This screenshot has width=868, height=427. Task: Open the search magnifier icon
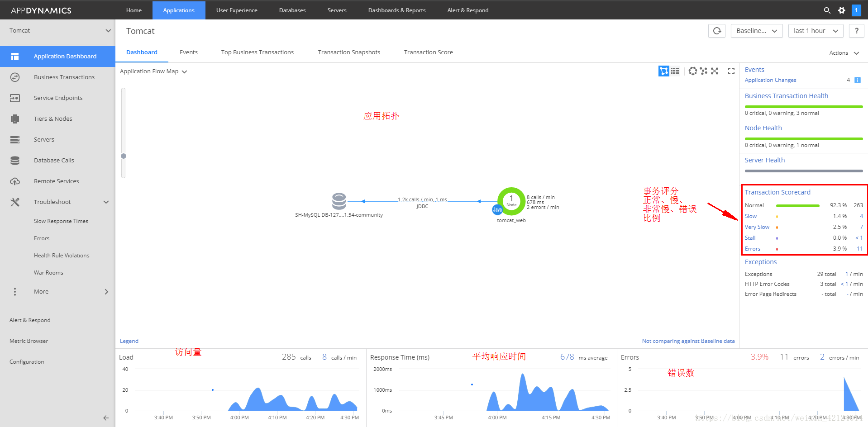827,10
